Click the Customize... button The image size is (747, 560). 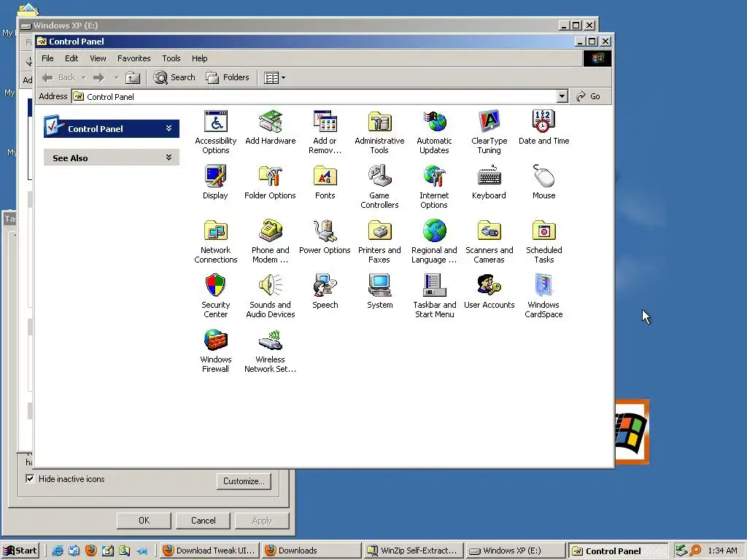click(244, 481)
